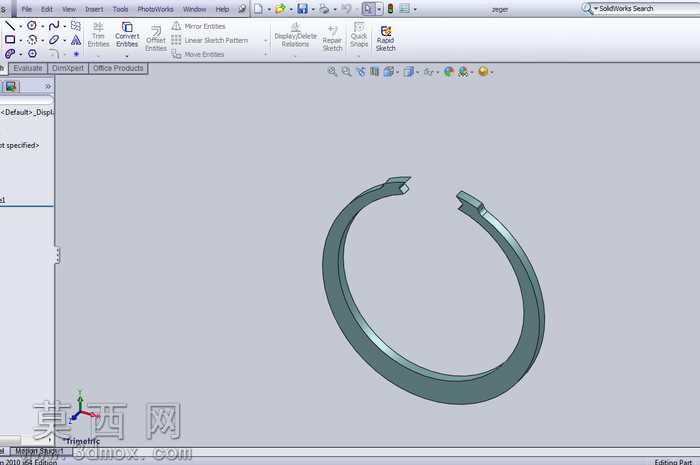
Task: Open dropdown next to Save icon
Action: (x=313, y=9)
